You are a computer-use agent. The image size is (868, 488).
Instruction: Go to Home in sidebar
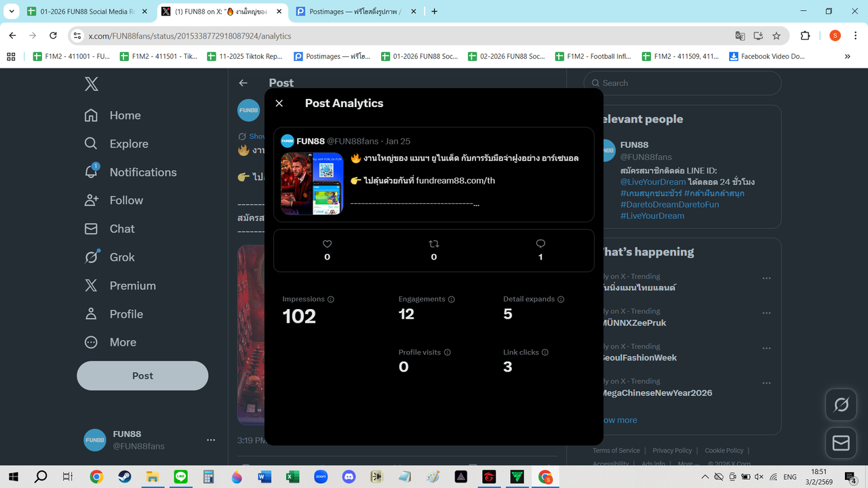click(x=113, y=115)
